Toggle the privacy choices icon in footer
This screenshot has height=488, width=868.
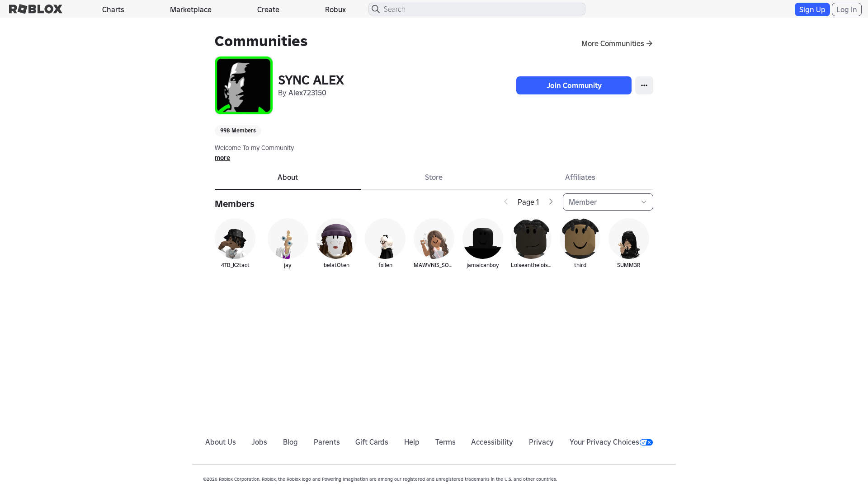pyautogui.click(x=646, y=442)
